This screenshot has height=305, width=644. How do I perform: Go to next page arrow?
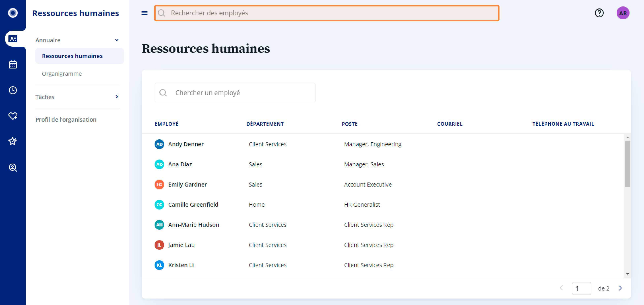pyautogui.click(x=620, y=288)
